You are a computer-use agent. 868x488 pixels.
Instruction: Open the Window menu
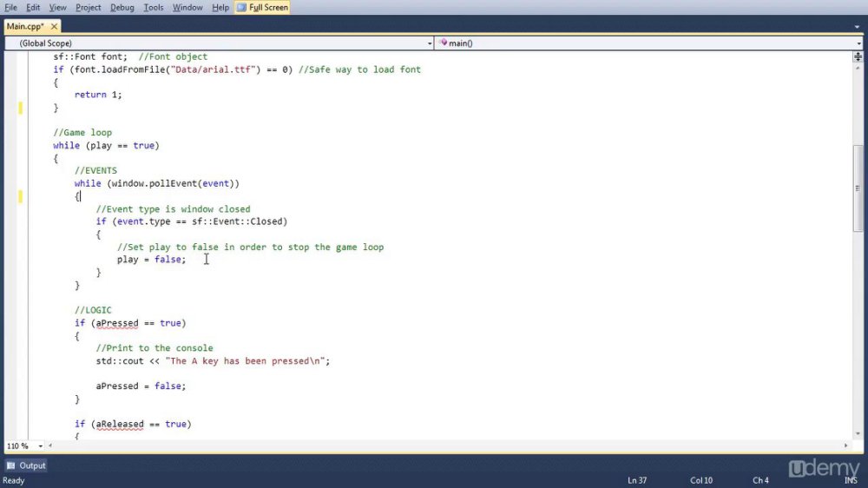click(x=187, y=7)
